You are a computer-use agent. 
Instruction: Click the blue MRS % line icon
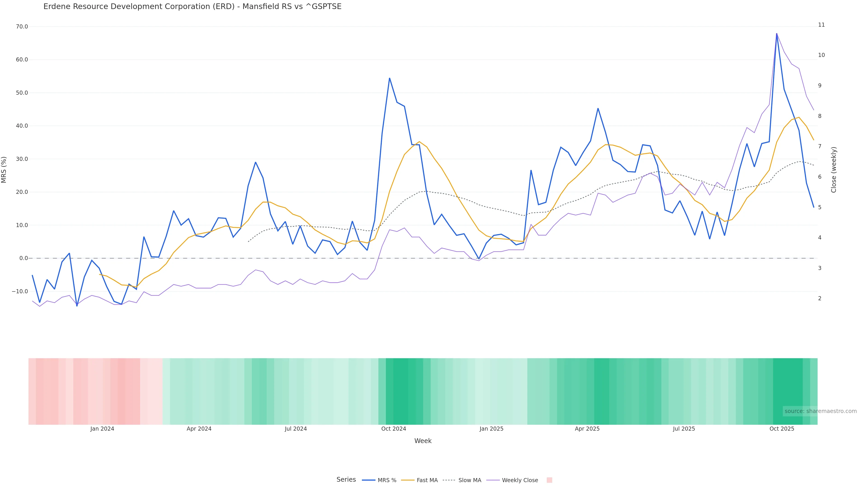coord(369,480)
